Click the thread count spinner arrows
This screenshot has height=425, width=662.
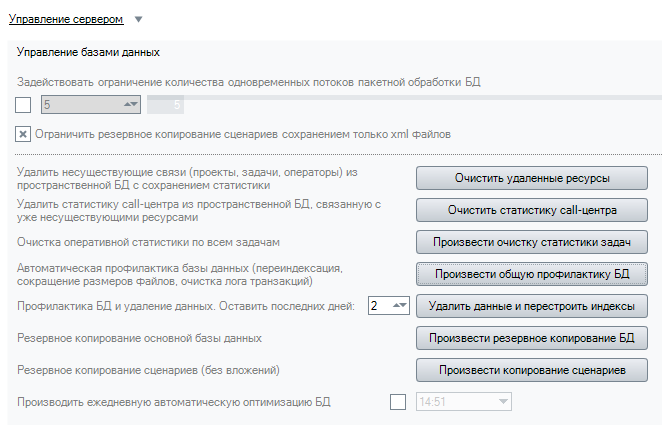pyautogui.click(x=129, y=104)
